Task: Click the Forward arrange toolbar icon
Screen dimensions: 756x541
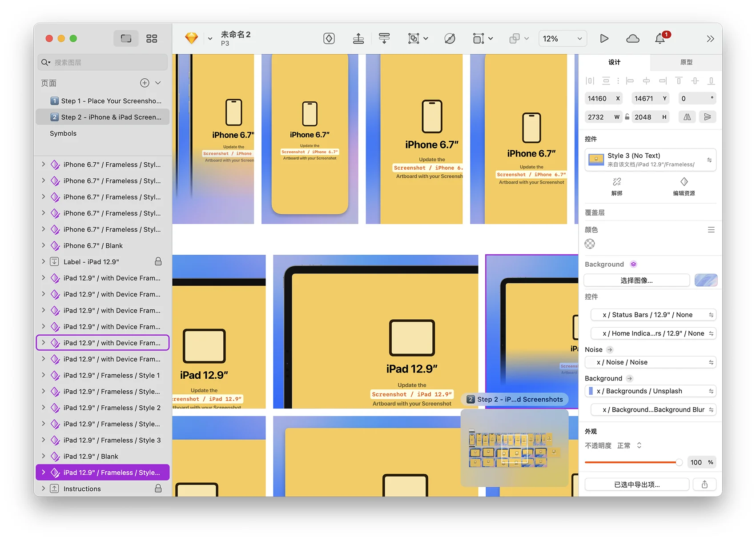Action: 358,39
